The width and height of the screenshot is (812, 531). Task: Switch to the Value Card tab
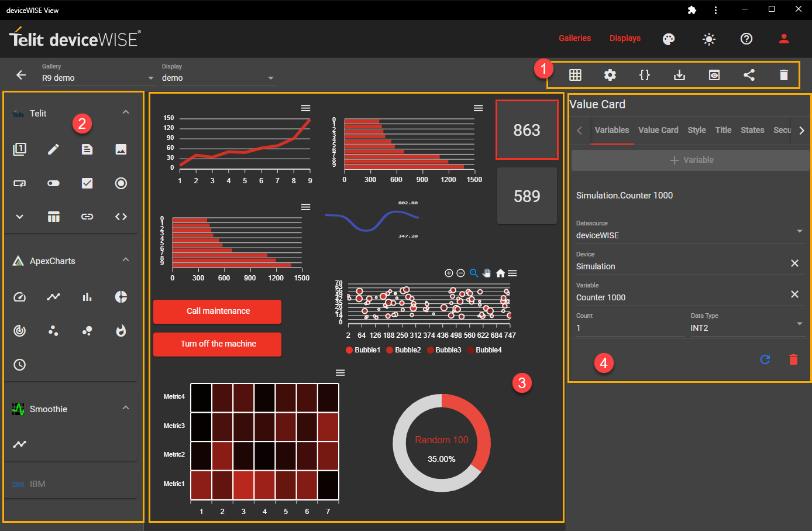coord(658,130)
